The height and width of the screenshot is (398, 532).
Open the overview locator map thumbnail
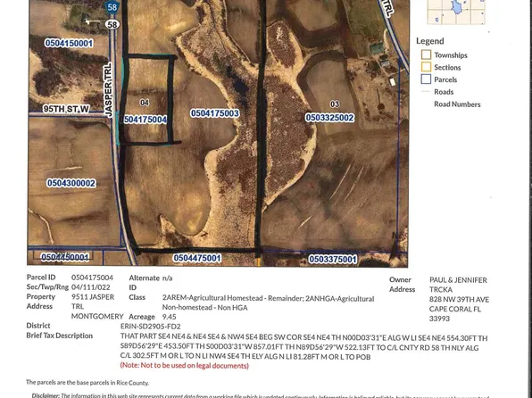[456, 12]
